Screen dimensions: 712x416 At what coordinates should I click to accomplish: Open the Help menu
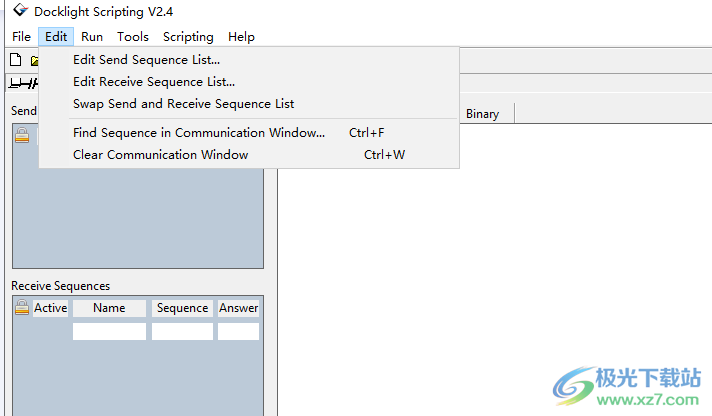click(241, 36)
